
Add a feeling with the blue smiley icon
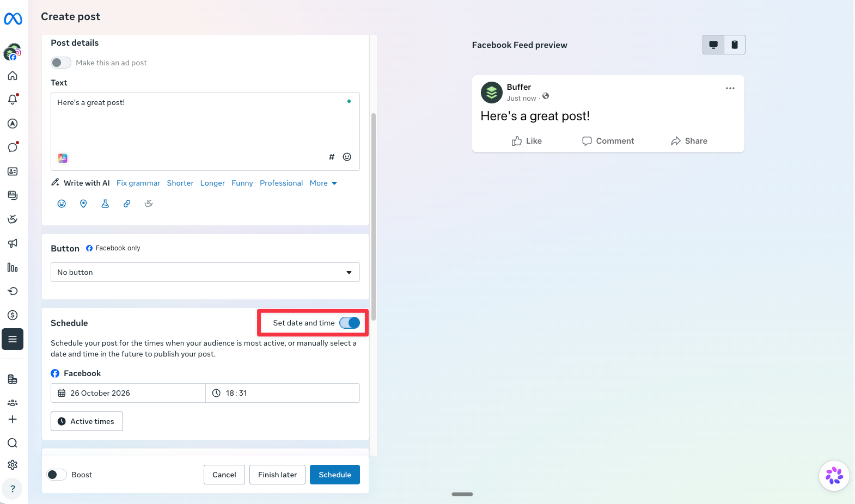(62, 204)
